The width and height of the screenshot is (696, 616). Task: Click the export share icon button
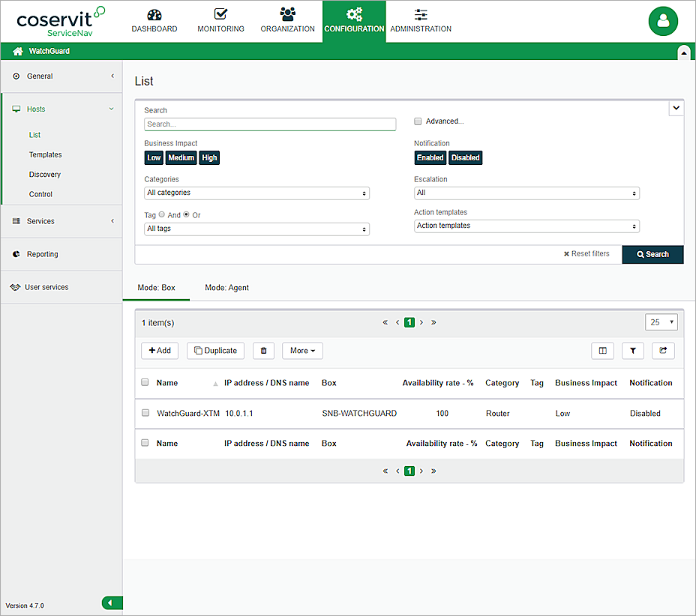(663, 351)
